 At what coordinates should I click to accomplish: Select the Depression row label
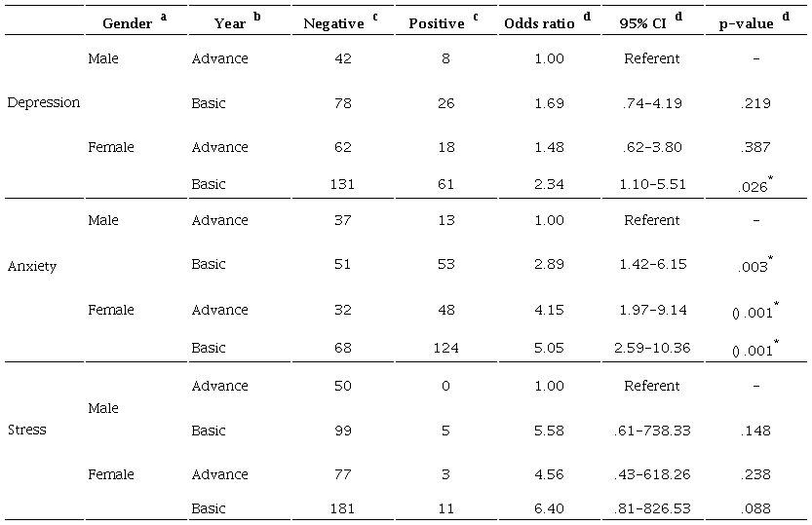pos(43,102)
